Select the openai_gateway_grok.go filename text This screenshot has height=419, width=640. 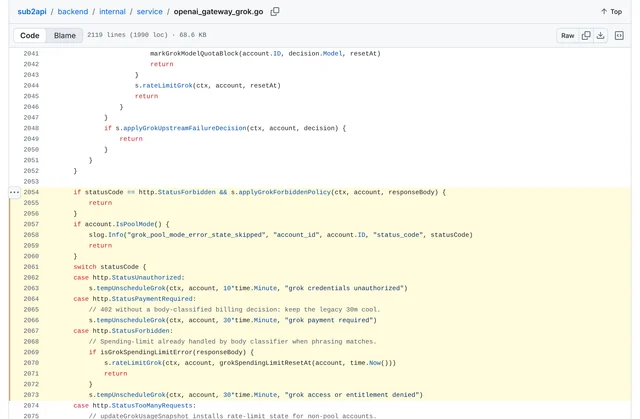218,11
